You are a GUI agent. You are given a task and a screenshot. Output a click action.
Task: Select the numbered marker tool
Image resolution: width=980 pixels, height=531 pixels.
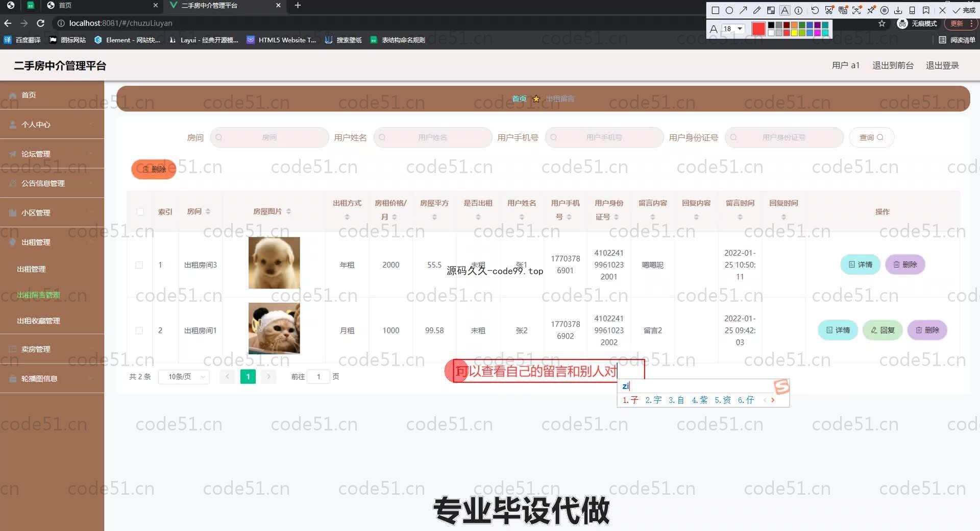point(799,10)
